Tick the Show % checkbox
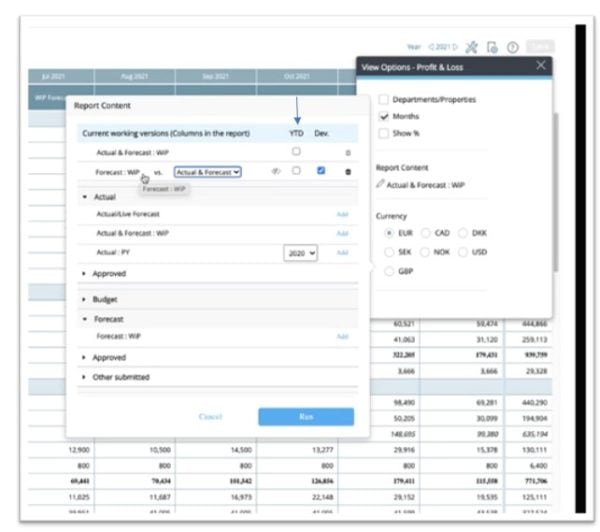This screenshot has height=532, width=600. coord(384,133)
